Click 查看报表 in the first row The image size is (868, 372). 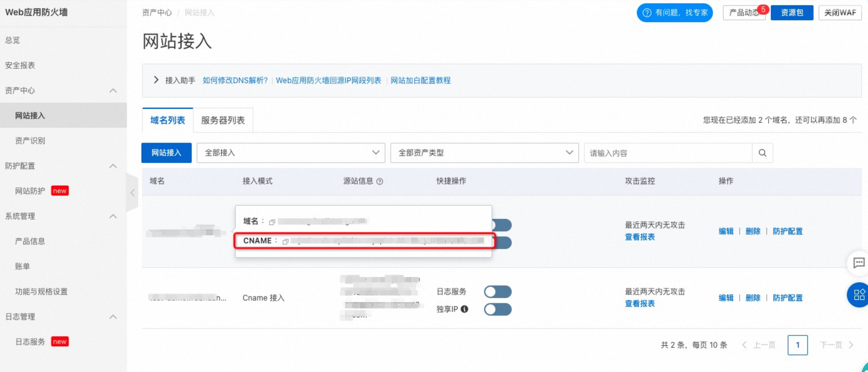pos(640,237)
